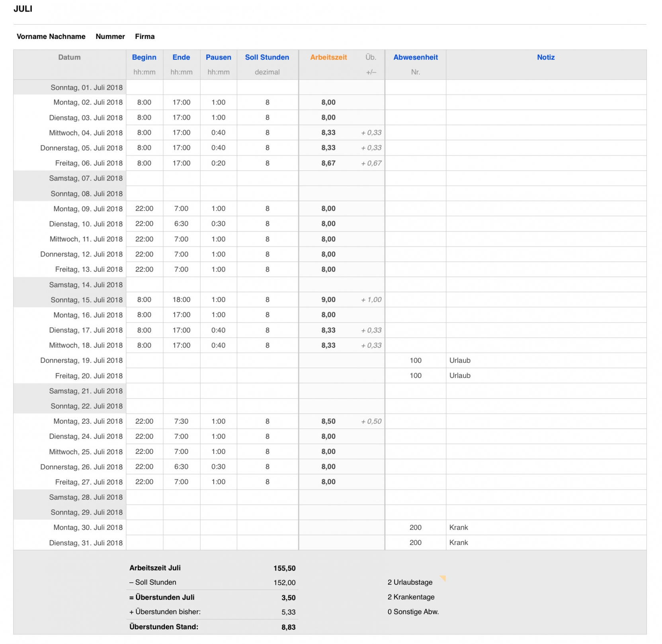Click the Ende column header

tap(181, 57)
